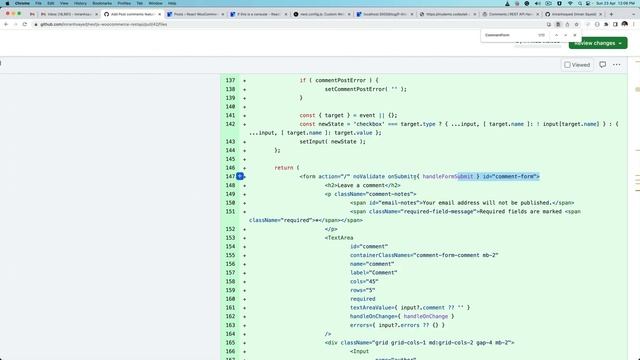Open the Chrome Edit menu

click(51, 3)
